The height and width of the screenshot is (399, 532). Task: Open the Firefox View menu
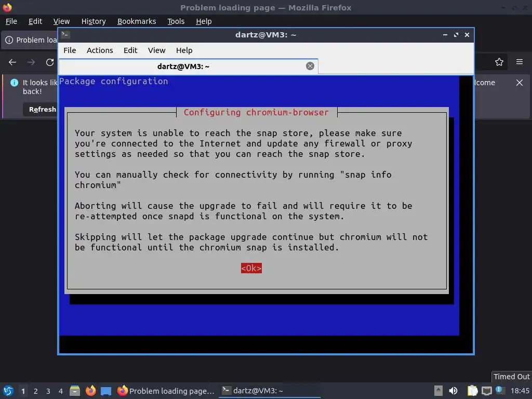61,21
